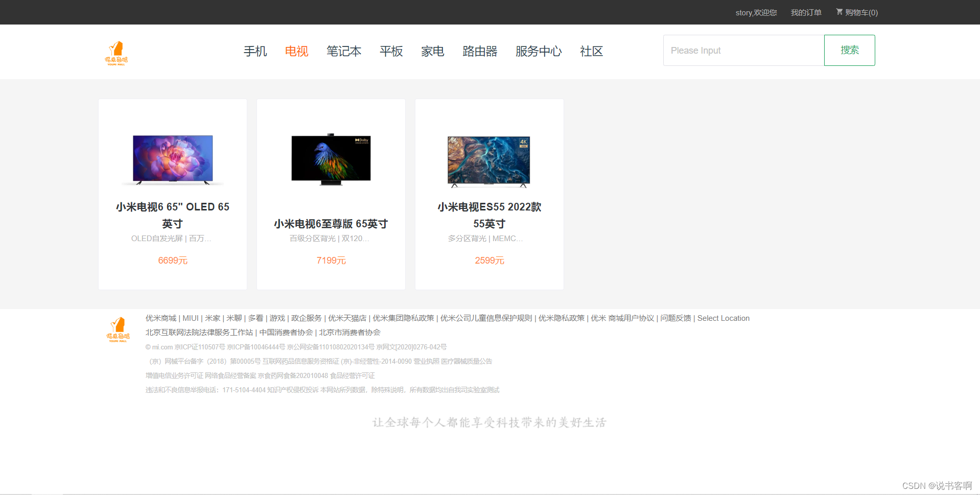This screenshot has height=495, width=980.
Task: Click the 小米电视6 65" OLED 65英寸 title
Action: [x=173, y=215]
